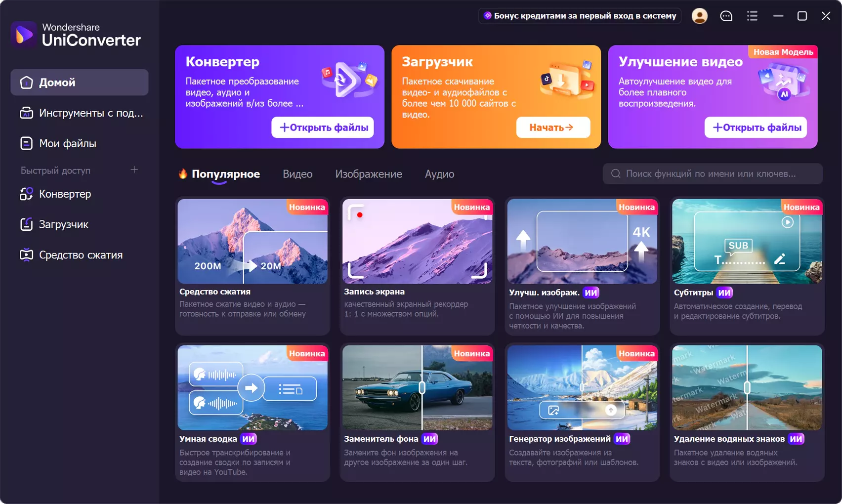
Task: Click the bonus credits diamond icon
Action: pyautogui.click(x=488, y=15)
